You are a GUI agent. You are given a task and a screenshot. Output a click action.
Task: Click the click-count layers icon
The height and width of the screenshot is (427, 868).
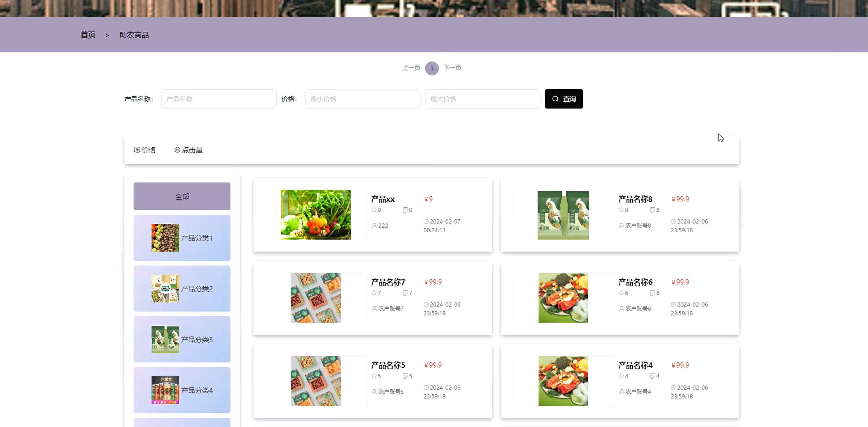point(177,150)
